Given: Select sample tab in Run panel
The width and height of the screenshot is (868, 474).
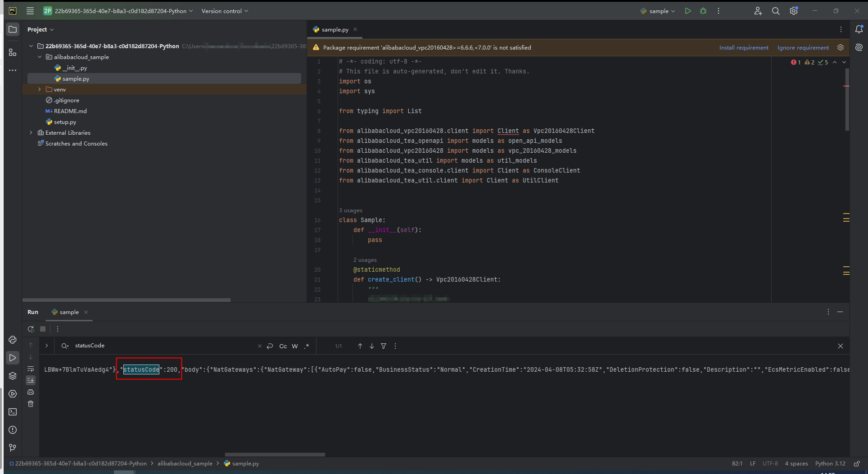Looking at the screenshot, I should click(x=69, y=312).
